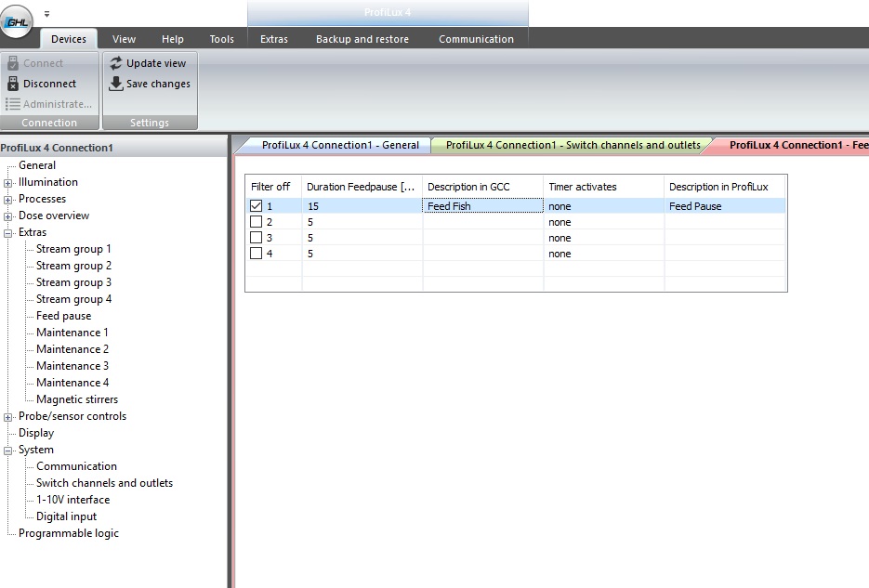Select Programmable logic in the tree
Screen dimensions: 869x588
coord(68,533)
